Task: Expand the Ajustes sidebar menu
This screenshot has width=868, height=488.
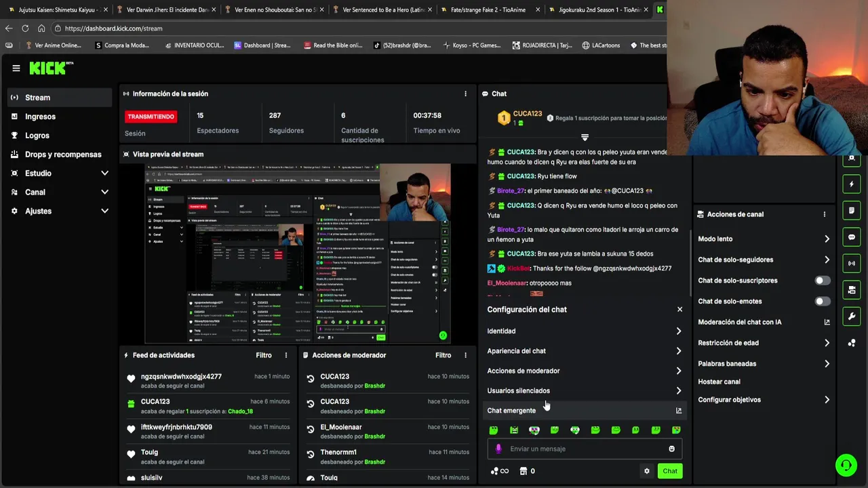Action: pos(60,211)
